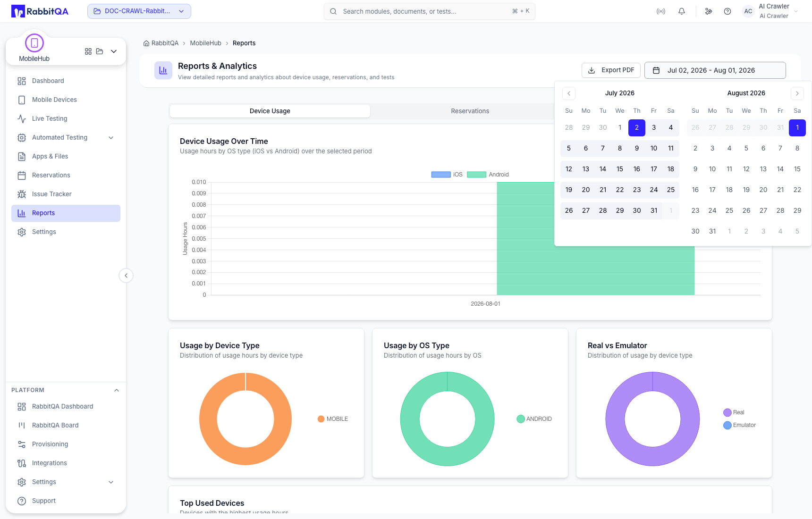This screenshot has width=812, height=519.
Task: Click the Apps & Files document icon
Action: [22, 157]
